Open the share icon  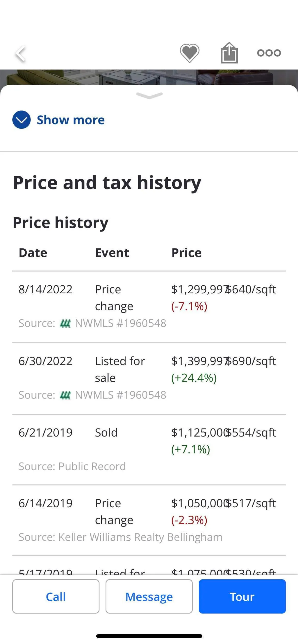pyautogui.click(x=229, y=53)
